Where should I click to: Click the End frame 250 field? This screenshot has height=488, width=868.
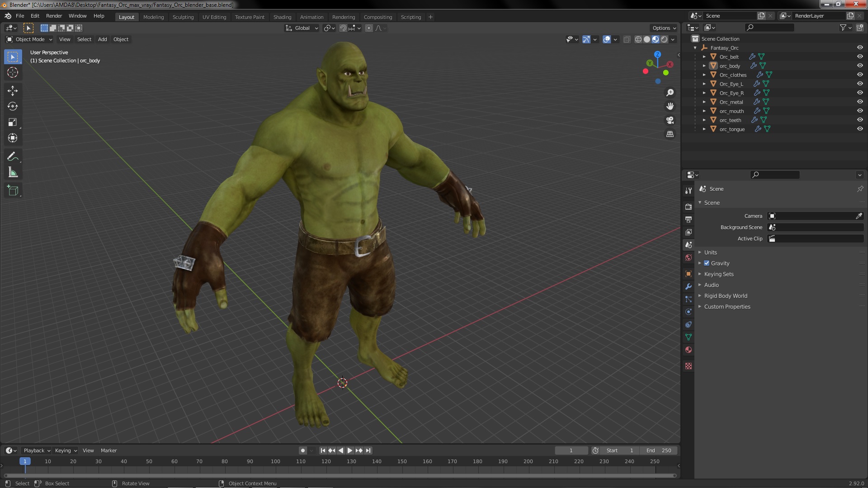point(659,450)
